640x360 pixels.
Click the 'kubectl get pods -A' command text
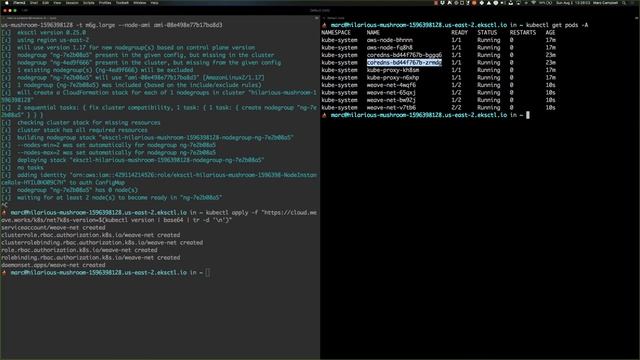pyautogui.click(x=557, y=25)
